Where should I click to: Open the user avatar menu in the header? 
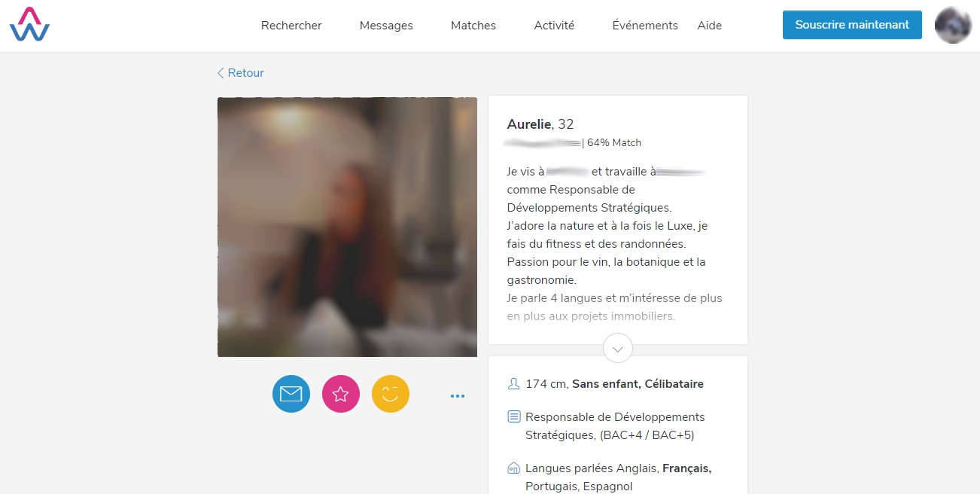[953, 25]
